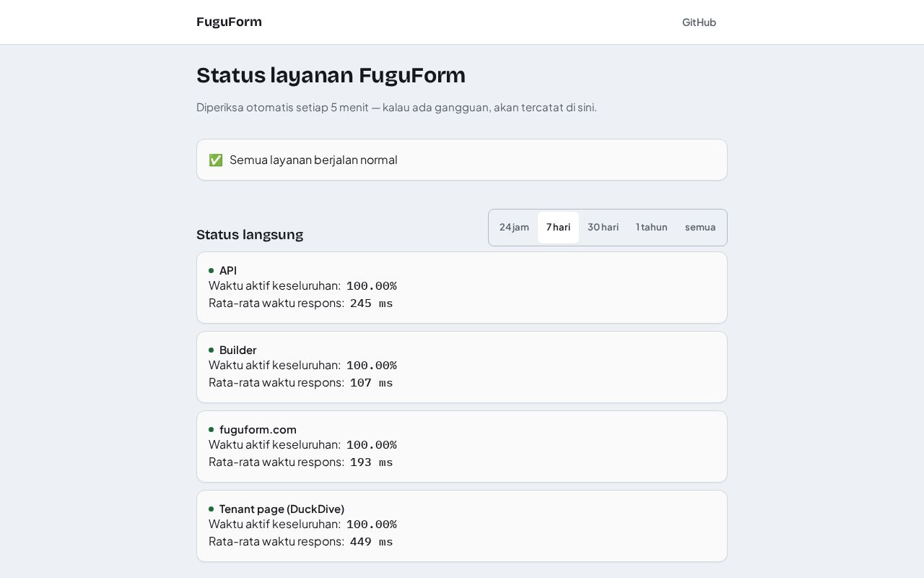
Task: Click the Builder service name
Action: click(237, 350)
